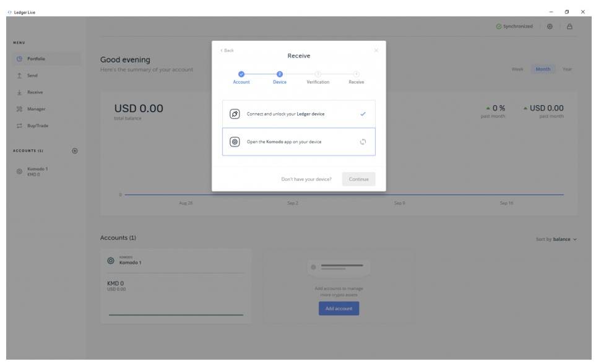Click the Komodo icon on account card

(111, 261)
